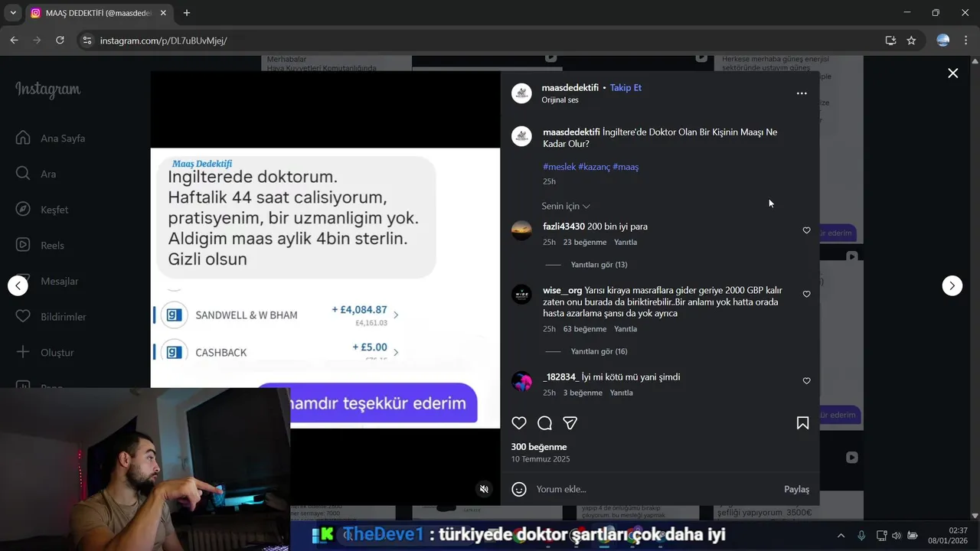Show hidden system tray icons

[841, 536]
